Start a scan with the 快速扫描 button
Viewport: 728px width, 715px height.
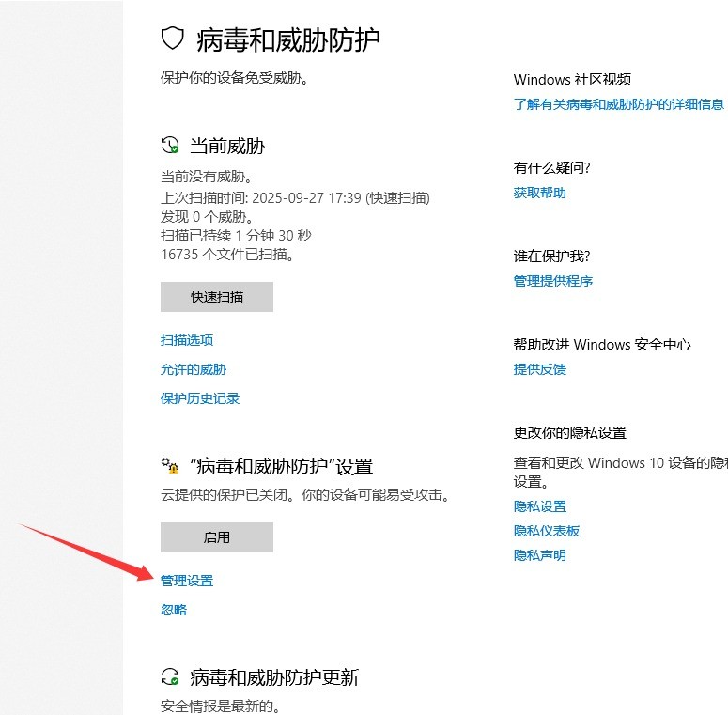point(217,297)
